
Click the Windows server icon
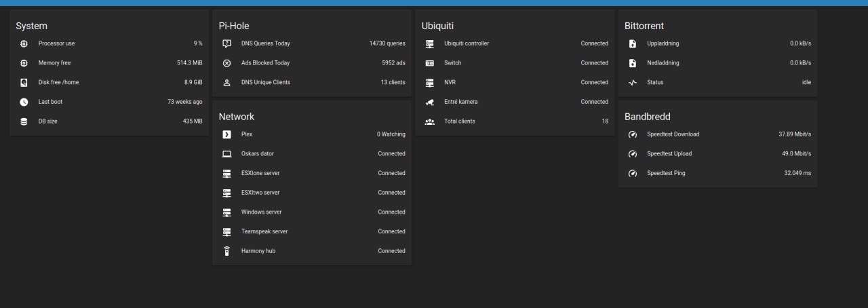[x=226, y=212]
